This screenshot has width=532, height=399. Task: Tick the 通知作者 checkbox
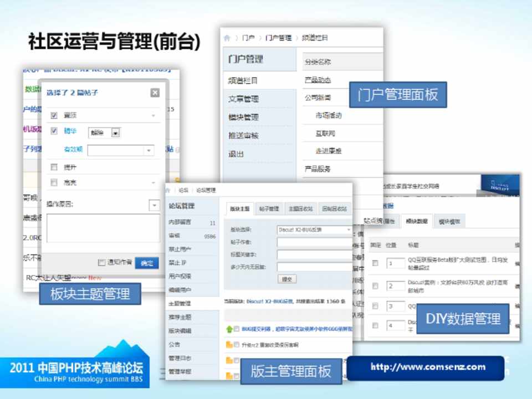point(101,263)
